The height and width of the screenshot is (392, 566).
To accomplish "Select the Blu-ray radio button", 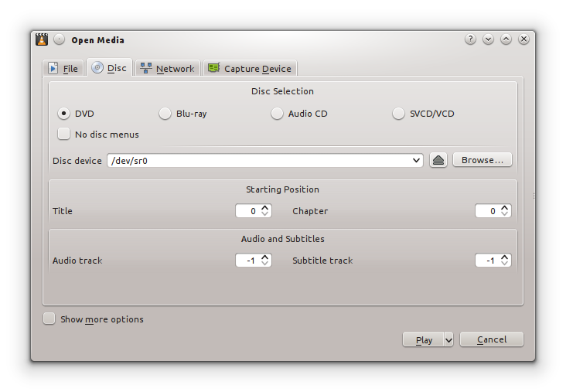I will (x=165, y=114).
